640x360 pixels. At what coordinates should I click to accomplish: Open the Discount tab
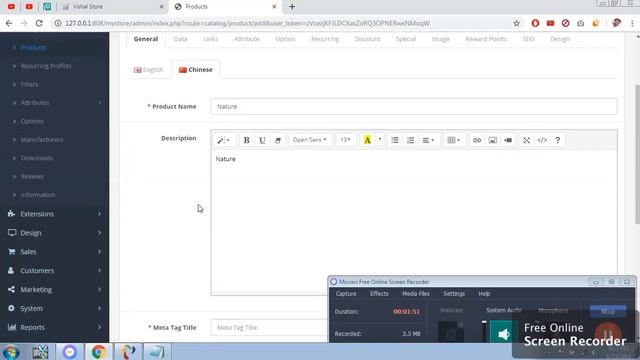pos(367,39)
